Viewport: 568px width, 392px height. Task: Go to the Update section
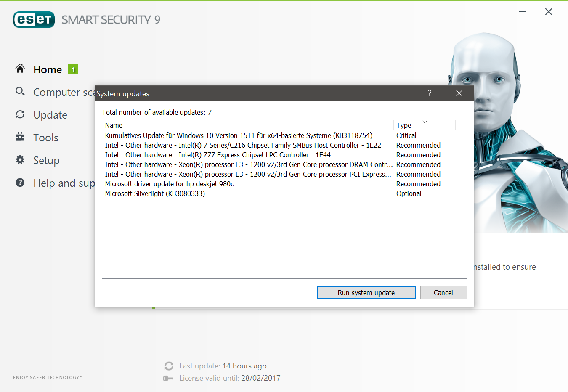50,115
